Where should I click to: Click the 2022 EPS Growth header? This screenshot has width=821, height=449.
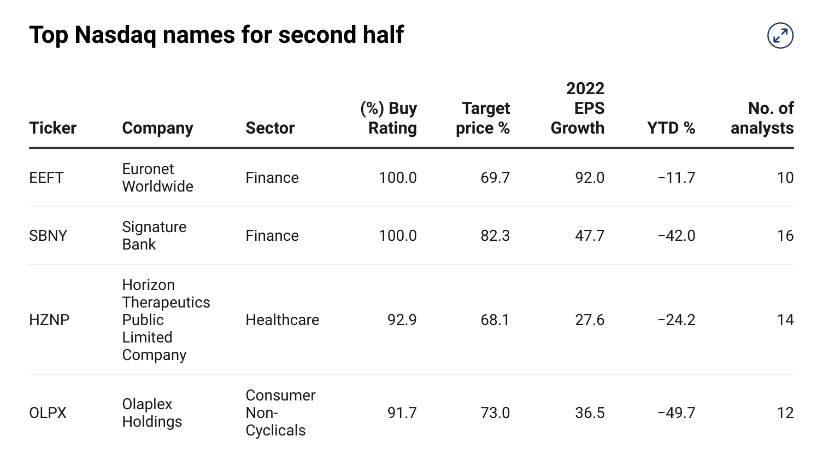(x=579, y=108)
